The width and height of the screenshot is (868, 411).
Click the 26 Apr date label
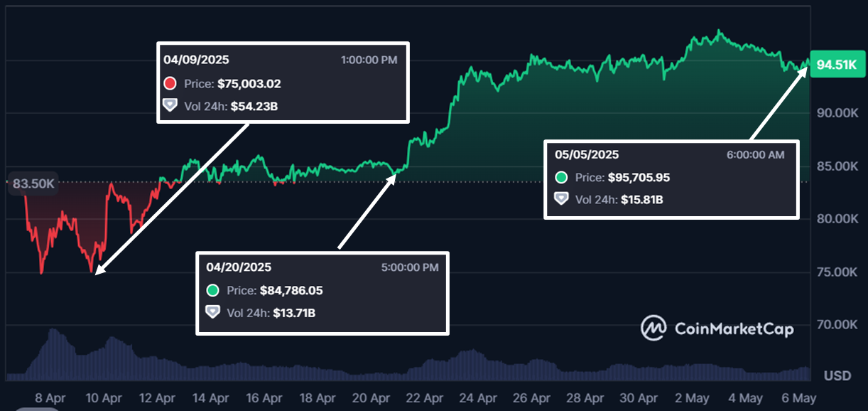(x=531, y=397)
